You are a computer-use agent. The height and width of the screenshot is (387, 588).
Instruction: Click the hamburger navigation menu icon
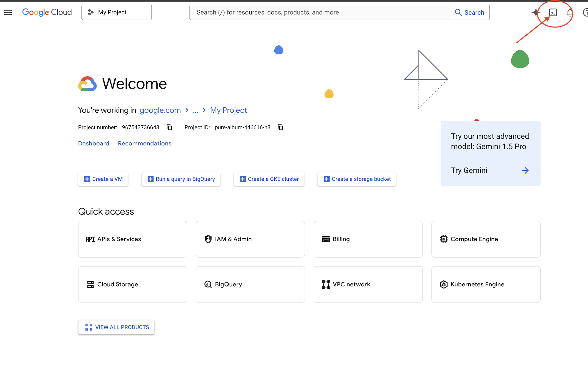(9, 12)
